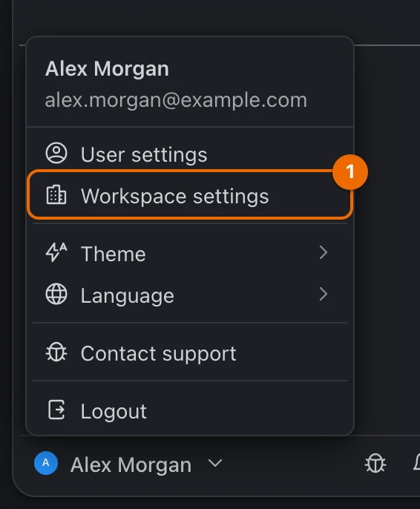
Task: Click the building icon beside Workspace settings
Action: point(56,194)
